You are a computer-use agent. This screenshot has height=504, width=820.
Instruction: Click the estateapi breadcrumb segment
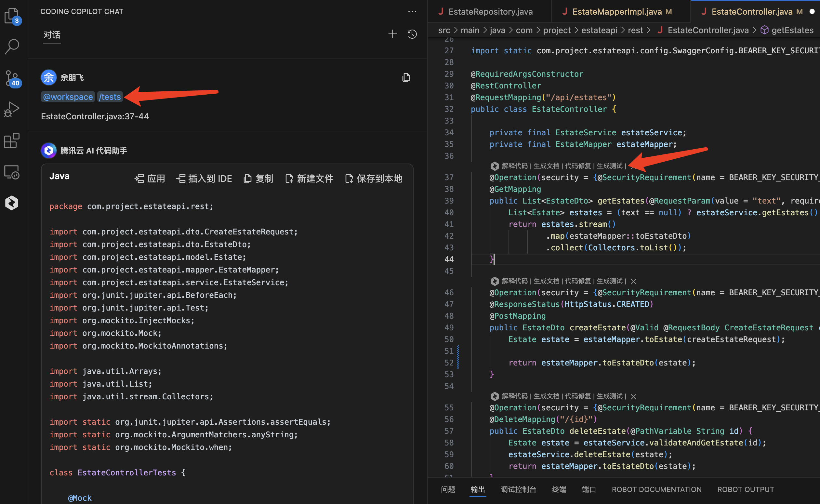(x=599, y=30)
